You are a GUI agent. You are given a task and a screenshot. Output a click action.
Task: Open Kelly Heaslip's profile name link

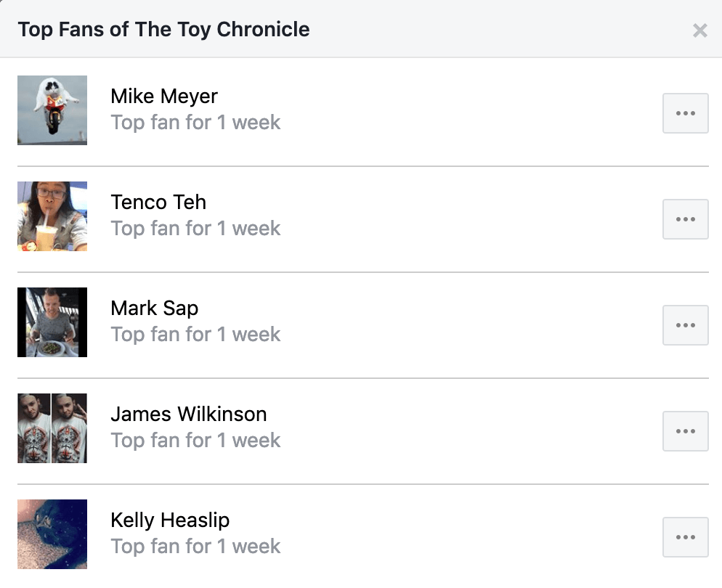click(170, 520)
